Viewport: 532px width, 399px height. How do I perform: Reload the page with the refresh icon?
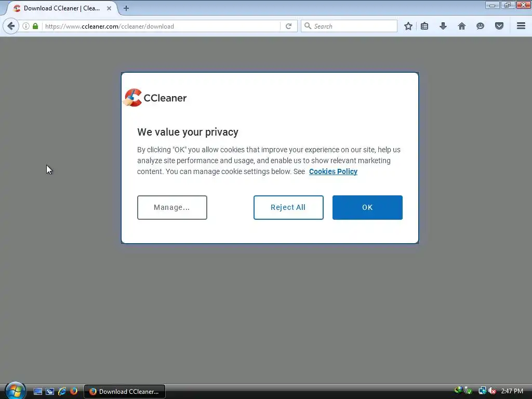coord(288,26)
